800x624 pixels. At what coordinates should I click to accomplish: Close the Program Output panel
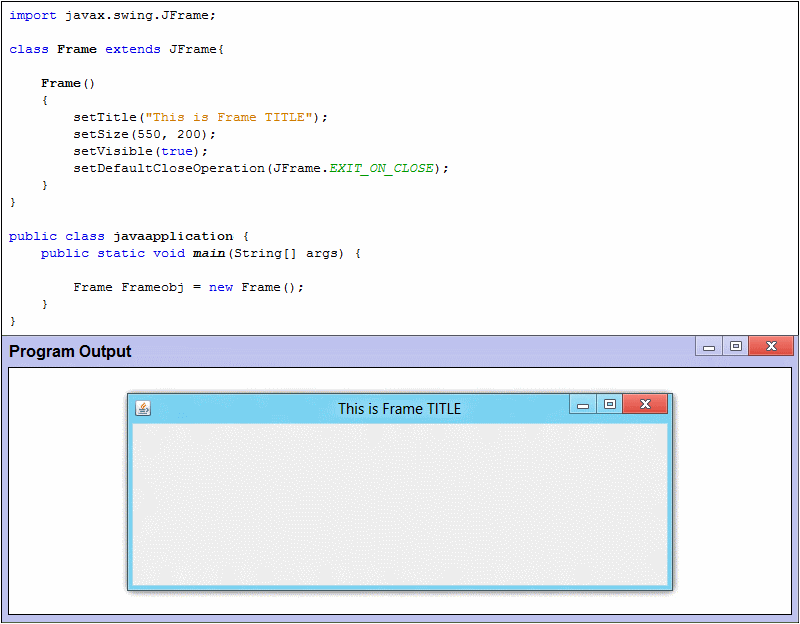pos(771,346)
